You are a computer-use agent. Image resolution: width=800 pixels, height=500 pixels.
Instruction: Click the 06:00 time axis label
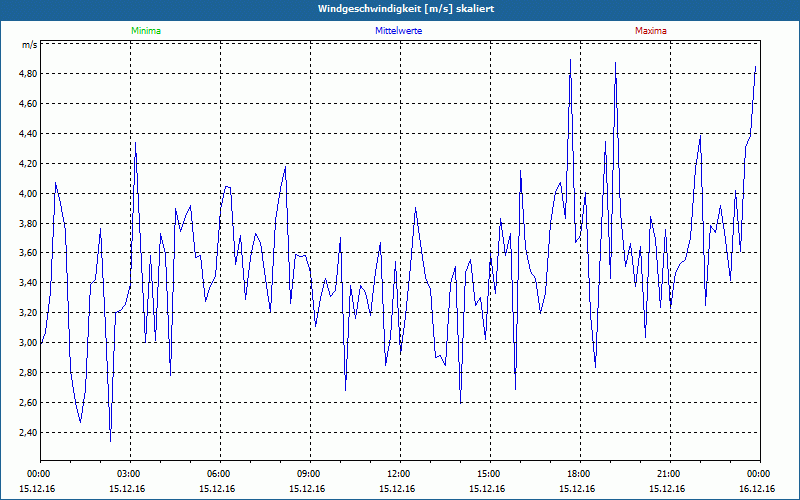click(220, 474)
